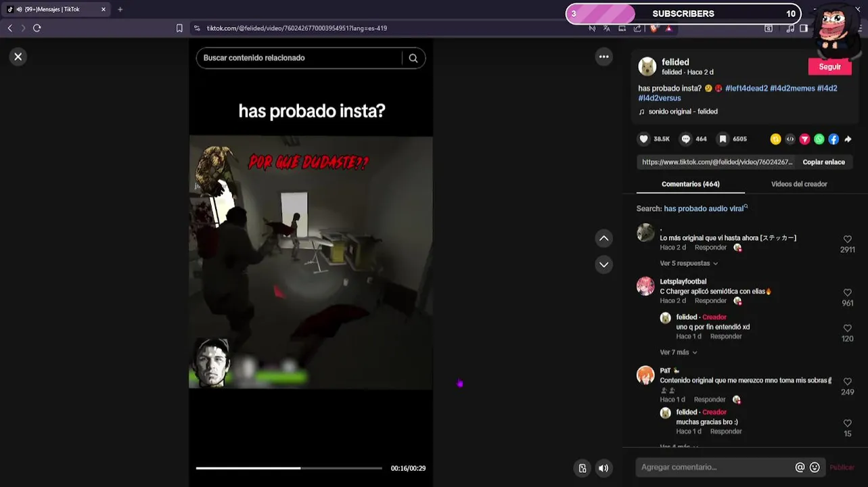This screenshot has height=487, width=868.
Task: Click the video to pause playback
Action: 311,262
